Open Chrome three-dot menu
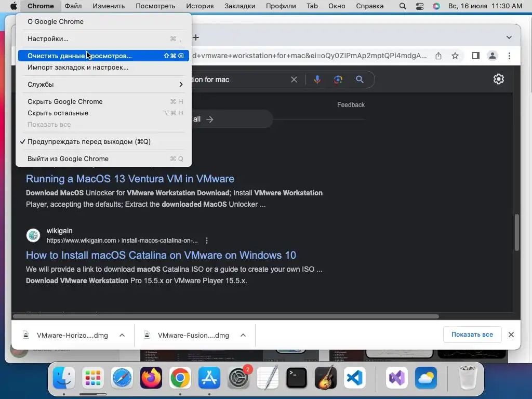 [x=509, y=56]
